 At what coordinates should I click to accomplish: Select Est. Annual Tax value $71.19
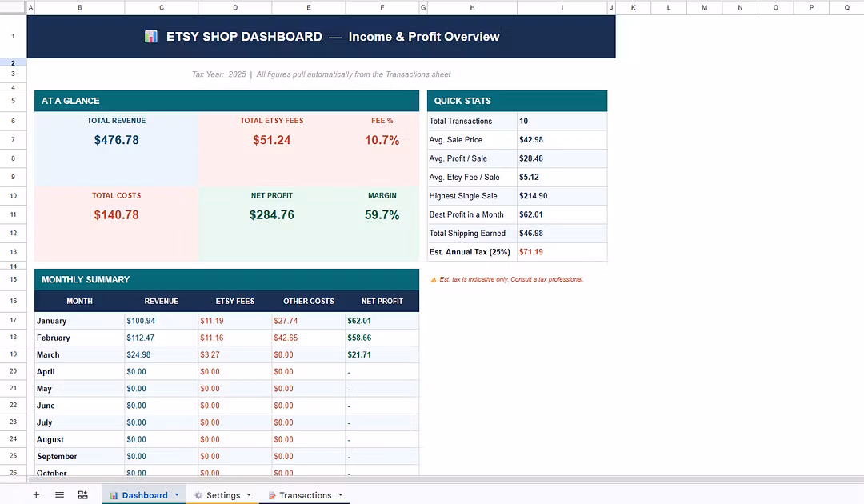point(562,252)
